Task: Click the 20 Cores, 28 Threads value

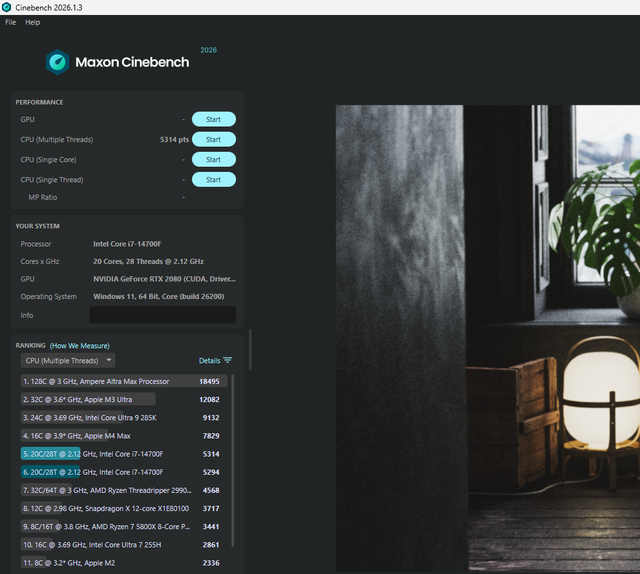Action: coord(148,261)
